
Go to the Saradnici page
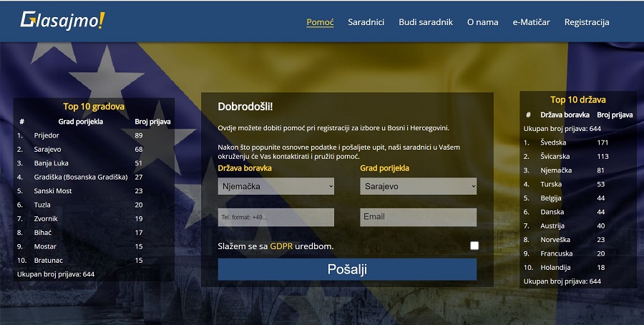click(366, 22)
